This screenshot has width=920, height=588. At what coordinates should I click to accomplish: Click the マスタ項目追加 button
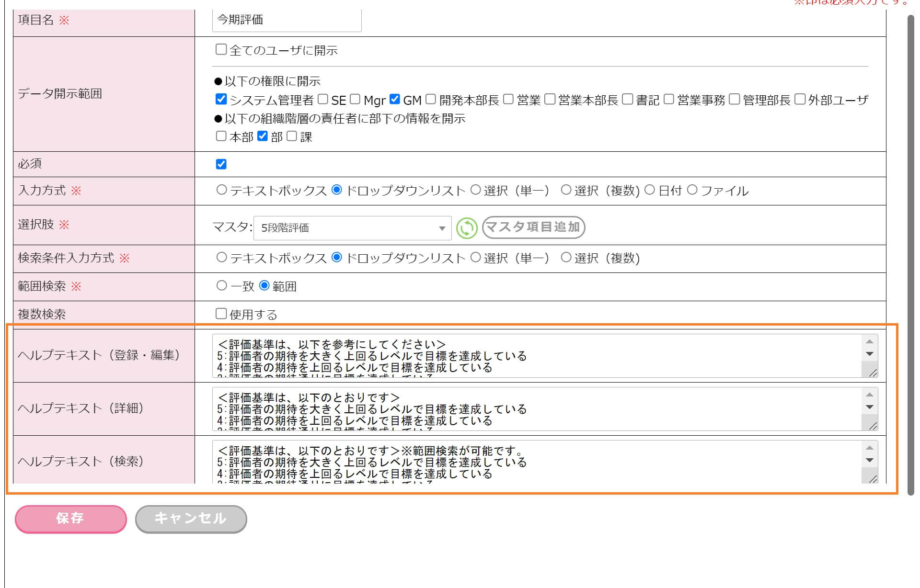pos(533,227)
